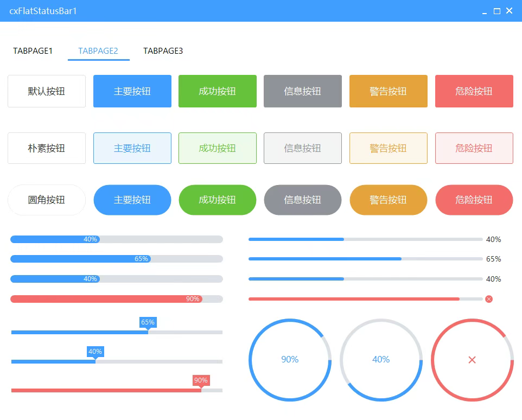The height and width of the screenshot is (420, 522).
Task: Switch to the TABPAGE1 tab
Action: click(33, 51)
